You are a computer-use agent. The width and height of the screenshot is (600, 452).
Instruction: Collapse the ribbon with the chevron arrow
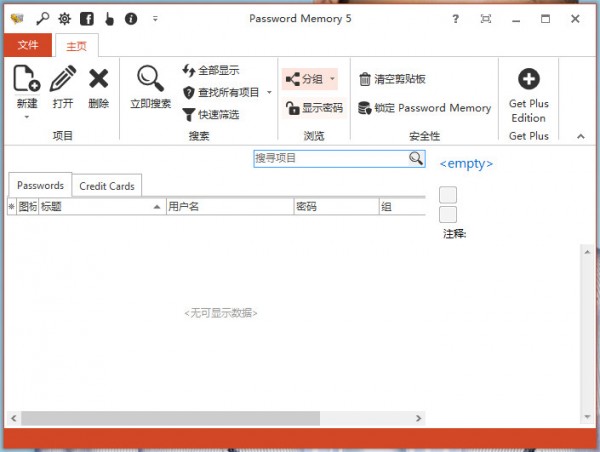pos(581,136)
